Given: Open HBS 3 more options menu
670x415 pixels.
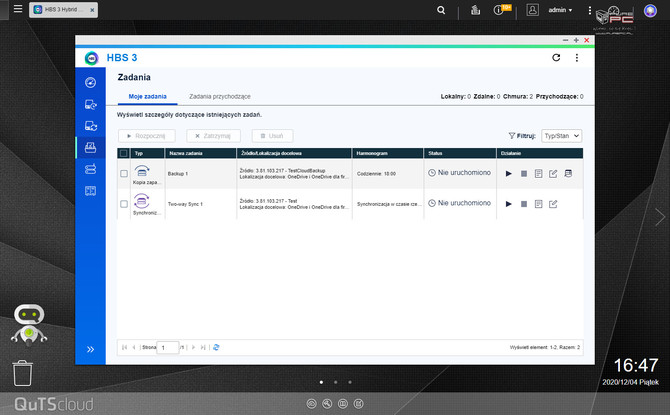Looking at the screenshot, I should point(577,58).
